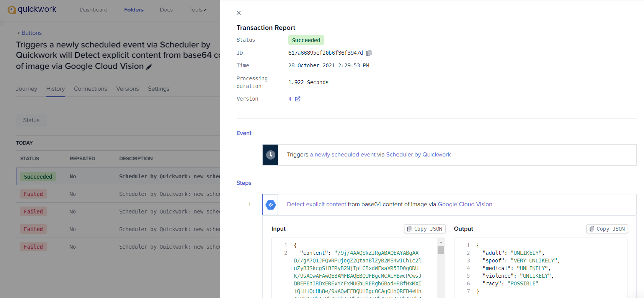The height and width of the screenshot is (298, 644).
Task: Open the Connections tab
Action: click(x=90, y=89)
